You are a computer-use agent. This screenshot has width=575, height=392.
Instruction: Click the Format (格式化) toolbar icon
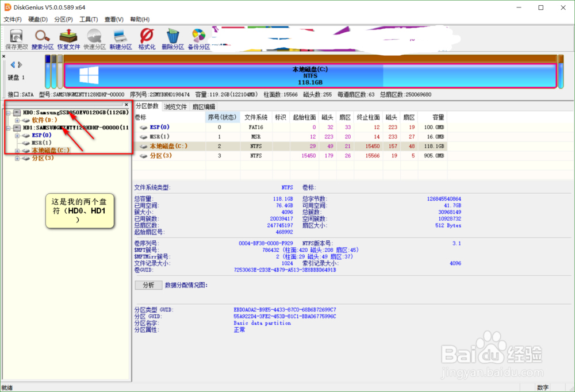[x=147, y=39]
